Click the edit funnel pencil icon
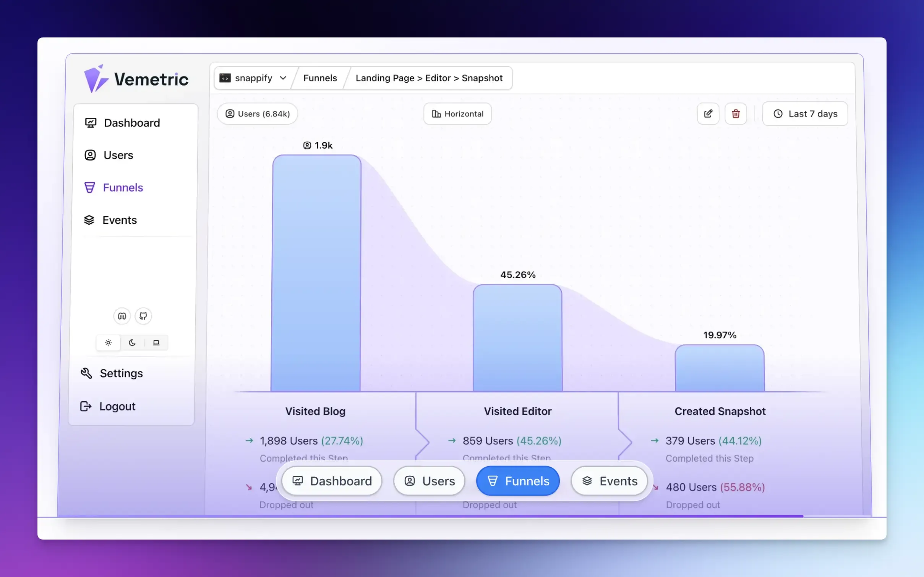The image size is (924, 577). [708, 113]
